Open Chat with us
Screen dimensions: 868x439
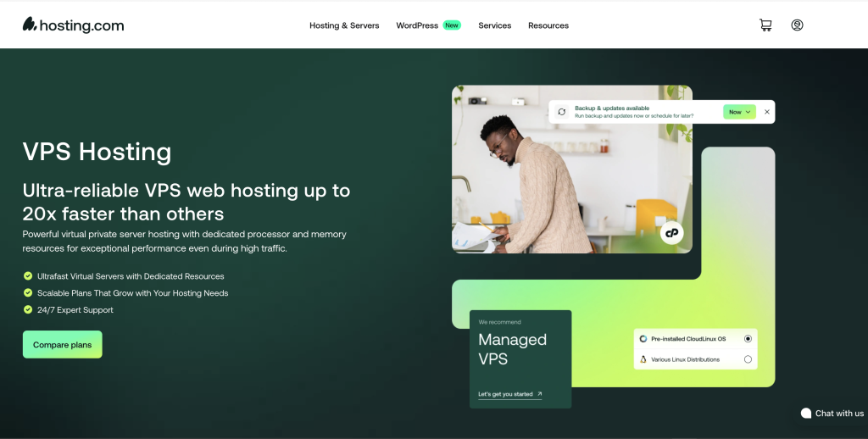click(832, 413)
